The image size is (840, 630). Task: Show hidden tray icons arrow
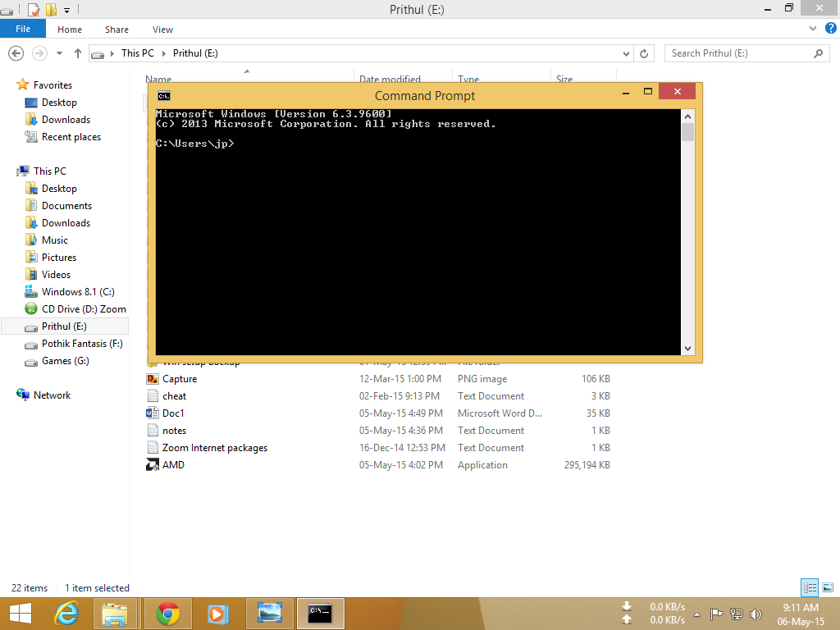coord(697,614)
